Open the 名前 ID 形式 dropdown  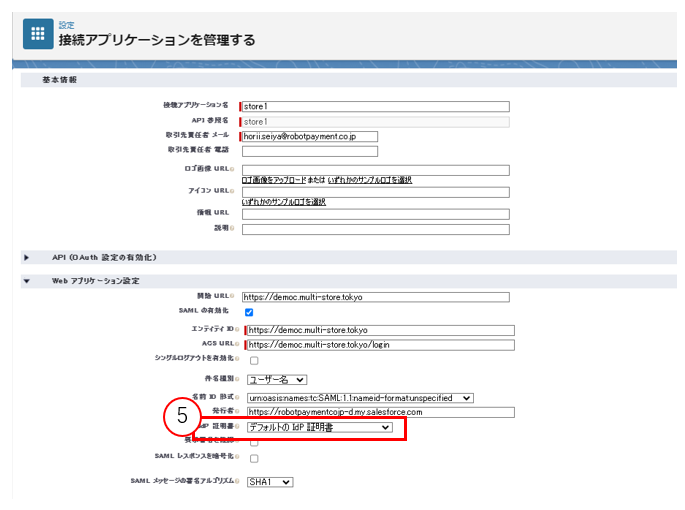[359, 397]
